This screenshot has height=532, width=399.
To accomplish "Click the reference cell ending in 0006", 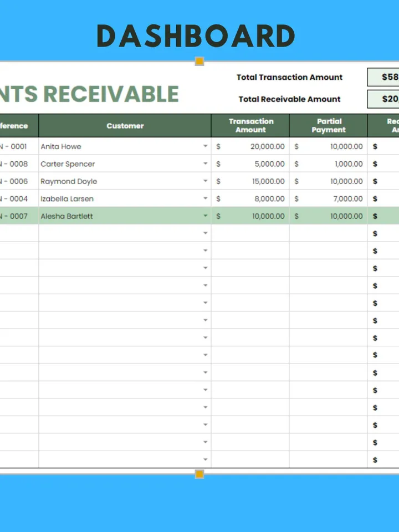I will coord(19,181).
